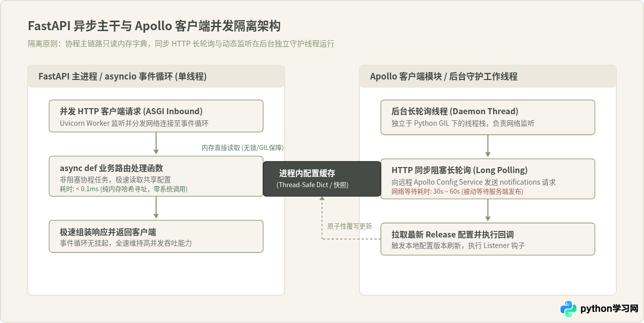Click the line "事件循环无挂起，全速维持高并发吞吐能力"
The height and width of the screenshot is (323, 644).
coord(126,244)
